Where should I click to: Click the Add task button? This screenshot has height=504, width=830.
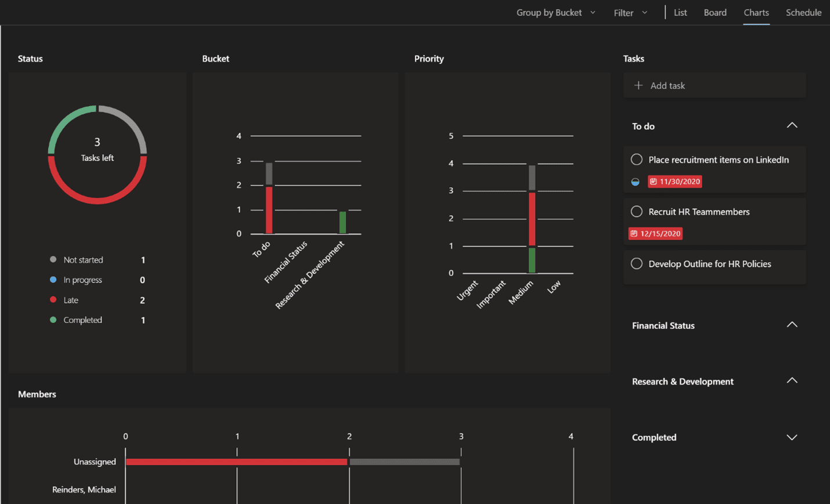tap(714, 85)
